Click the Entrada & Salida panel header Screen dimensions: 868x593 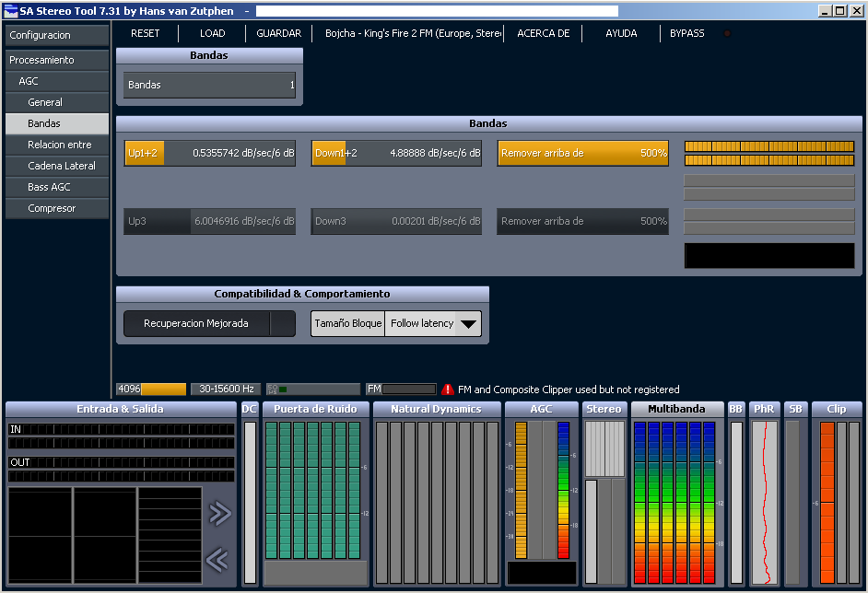point(121,409)
